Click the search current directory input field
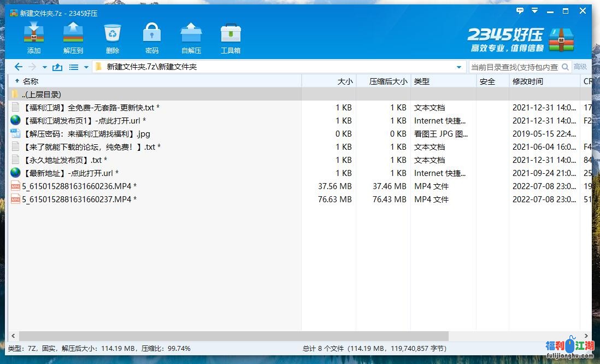The image size is (600, 364). pos(514,67)
